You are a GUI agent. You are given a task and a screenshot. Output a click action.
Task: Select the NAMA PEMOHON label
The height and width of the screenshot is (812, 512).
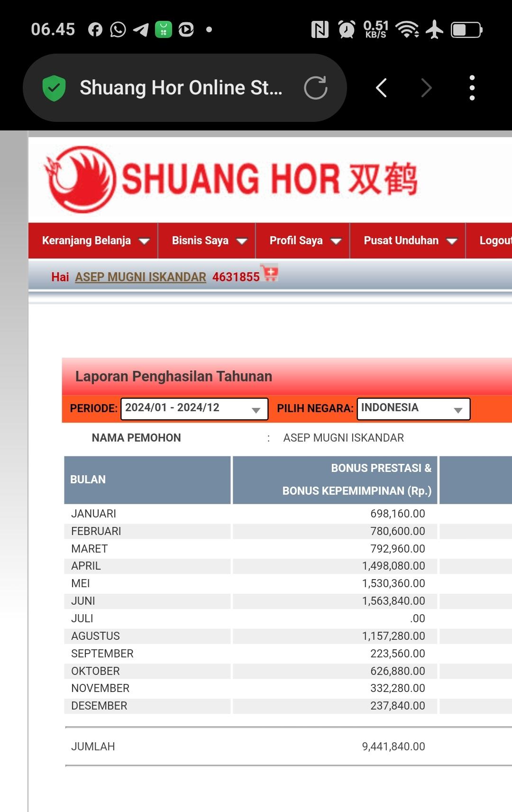pyautogui.click(x=136, y=438)
